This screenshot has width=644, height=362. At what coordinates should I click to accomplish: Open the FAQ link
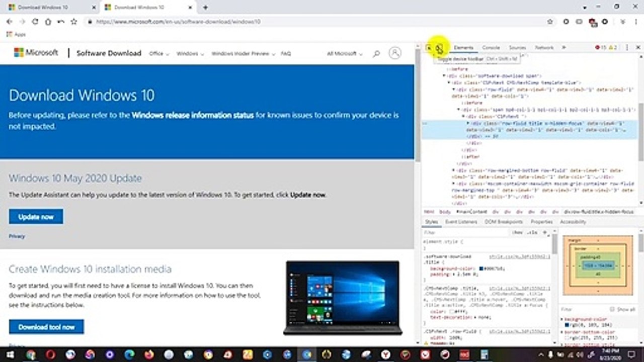[x=286, y=54]
